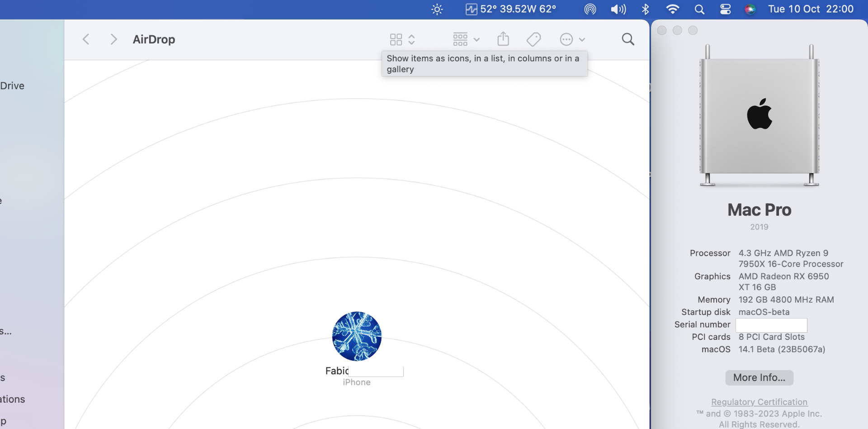Click the Share toolbar icon
The height and width of the screenshot is (429, 868).
[x=503, y=39]
